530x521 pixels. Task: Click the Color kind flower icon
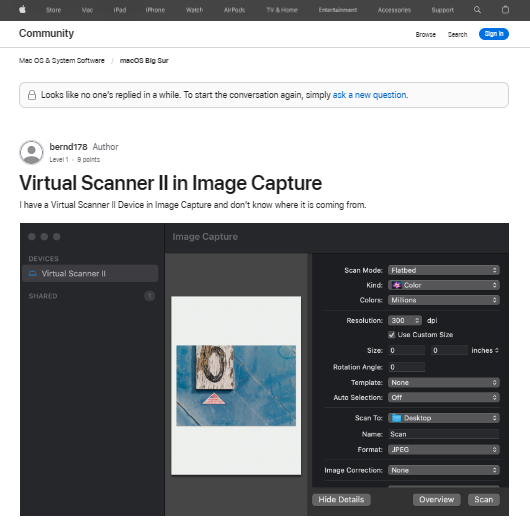pos(396,285)
